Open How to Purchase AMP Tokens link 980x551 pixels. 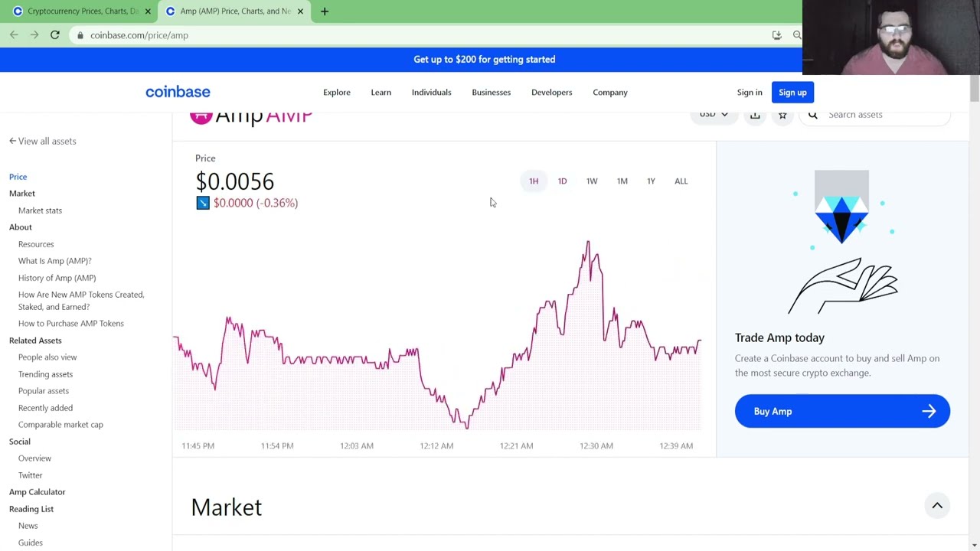point(70,324)
